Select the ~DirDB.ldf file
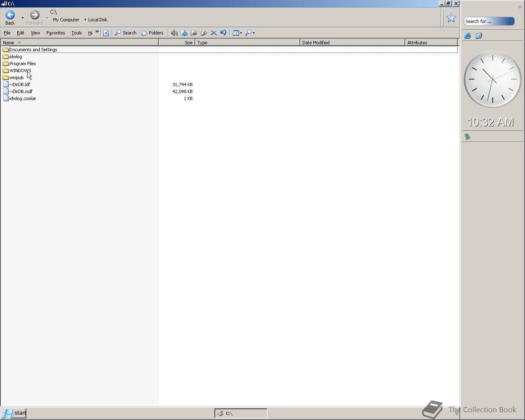The height and width of the screenshot is (420, 525). [20, 84]
